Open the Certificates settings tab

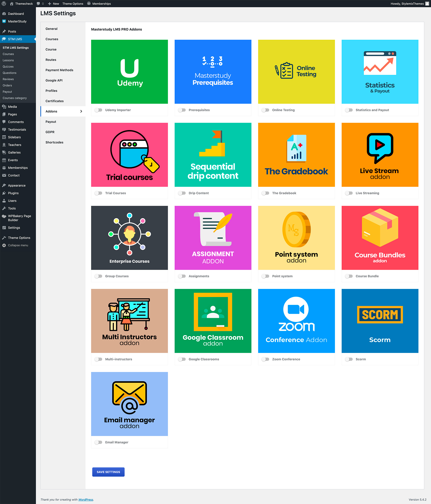click(55, 101)
